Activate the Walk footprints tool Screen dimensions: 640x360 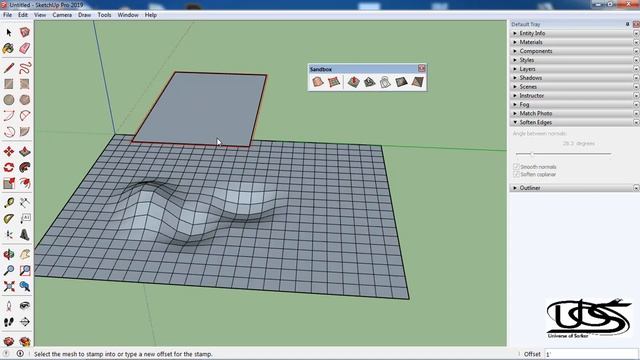[9, 322]
